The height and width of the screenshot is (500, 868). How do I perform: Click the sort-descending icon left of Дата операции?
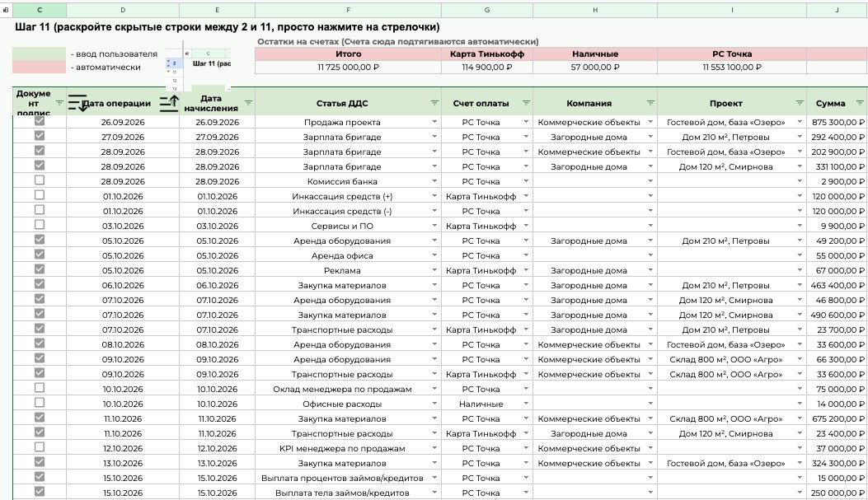pyautogui.click(x=77, y=103)
